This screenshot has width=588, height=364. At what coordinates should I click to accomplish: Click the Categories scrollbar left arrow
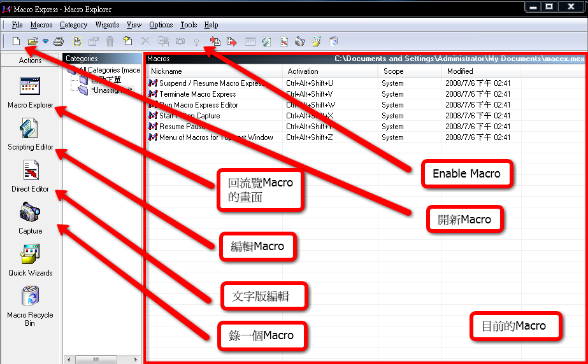point(68,360)
